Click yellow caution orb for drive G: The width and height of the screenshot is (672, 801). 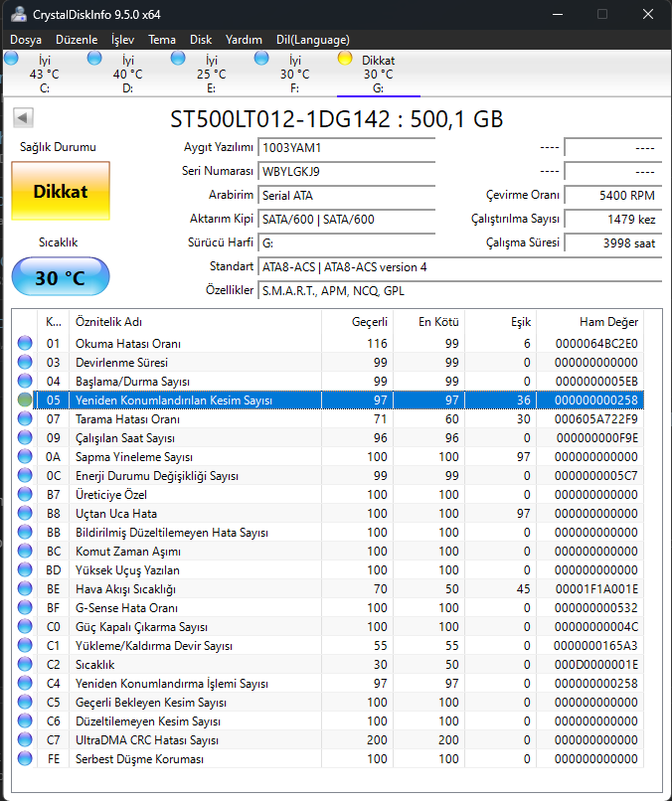point(345,60)
